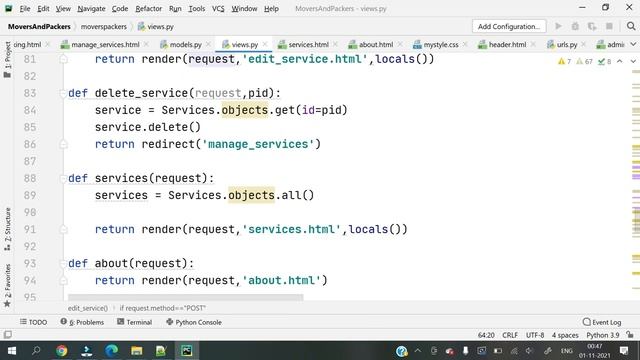
Task: Open Google Chrome from taskbar
Action: tap(62, 351)
